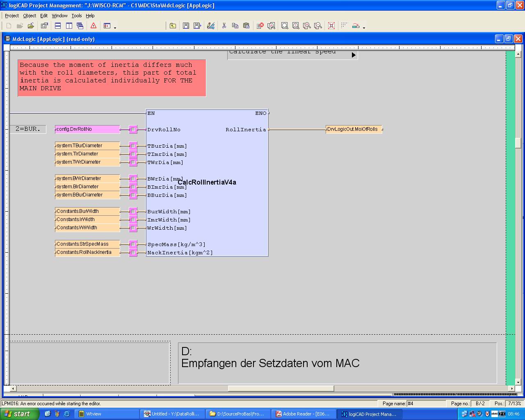The image size is (525, 420).
Task: Click the open project folder icon
Action: 31,26
